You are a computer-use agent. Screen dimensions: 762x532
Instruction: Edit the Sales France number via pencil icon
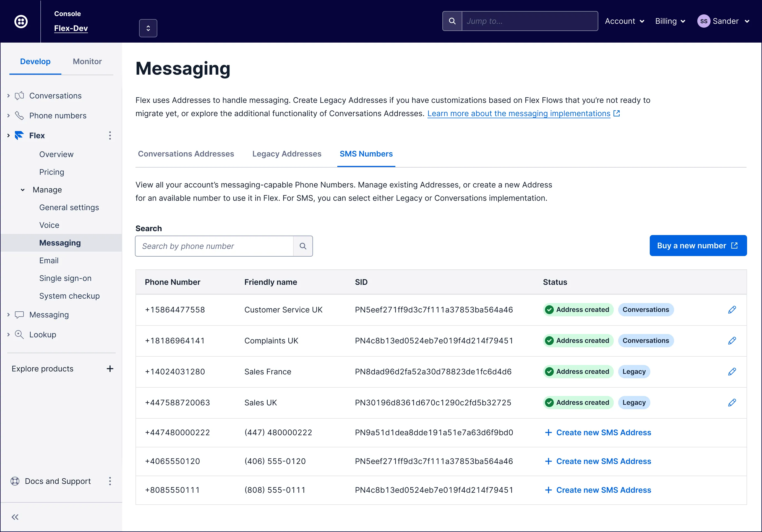coord(732,371)
